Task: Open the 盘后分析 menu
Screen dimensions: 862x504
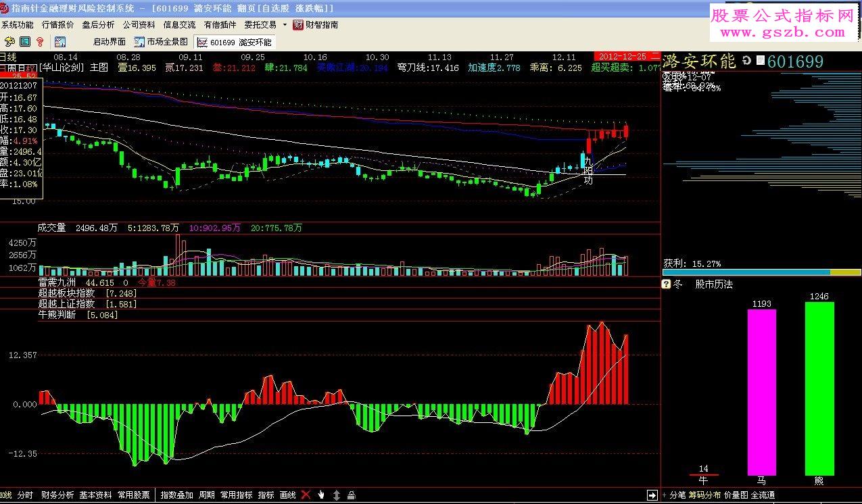Action: point(99,24)
